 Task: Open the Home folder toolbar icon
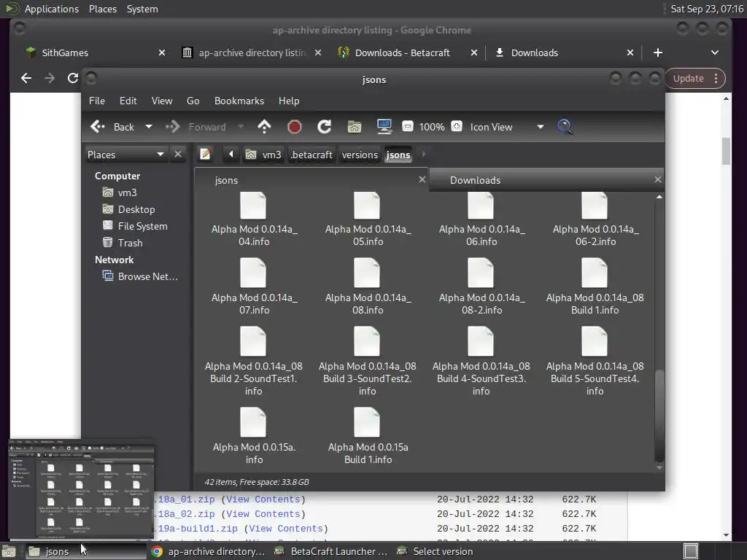click(354, 127)
